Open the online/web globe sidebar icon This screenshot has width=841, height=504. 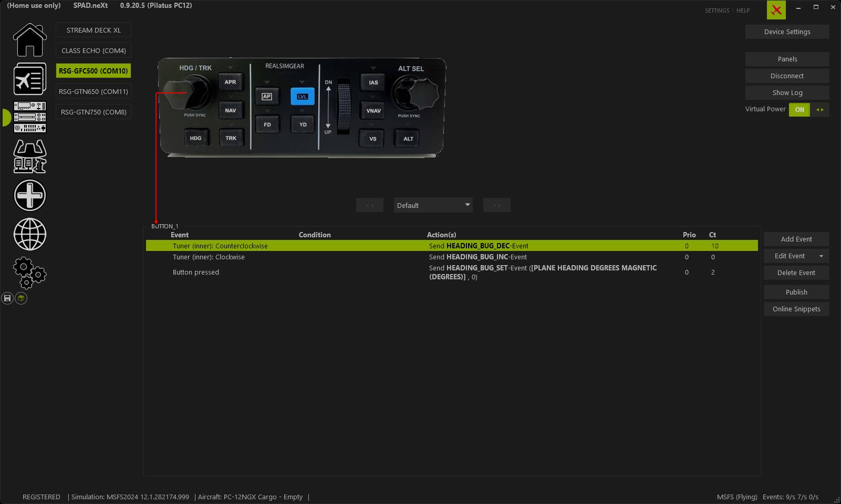[30, 235]
